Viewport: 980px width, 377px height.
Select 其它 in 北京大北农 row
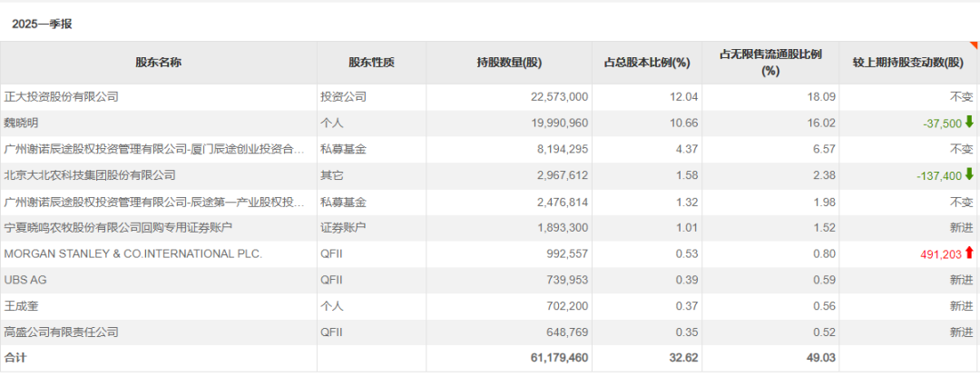point(332,175)
